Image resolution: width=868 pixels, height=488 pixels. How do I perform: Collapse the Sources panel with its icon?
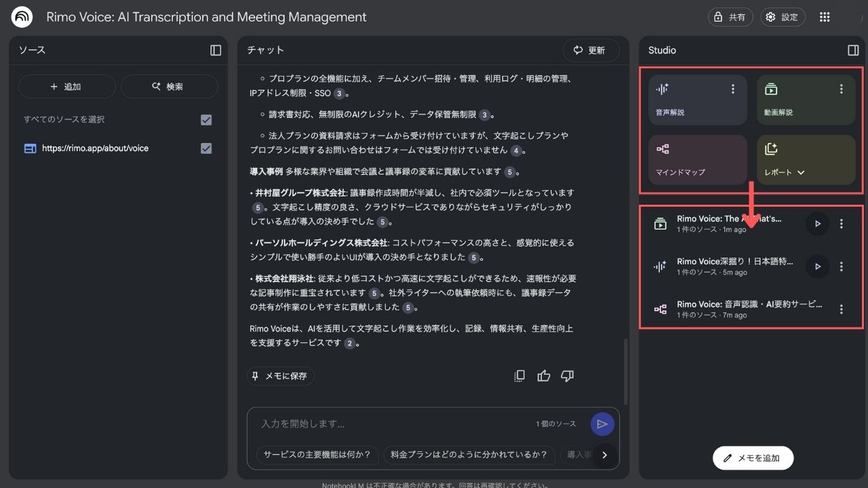pyautogui.click(x=216, y=50)
